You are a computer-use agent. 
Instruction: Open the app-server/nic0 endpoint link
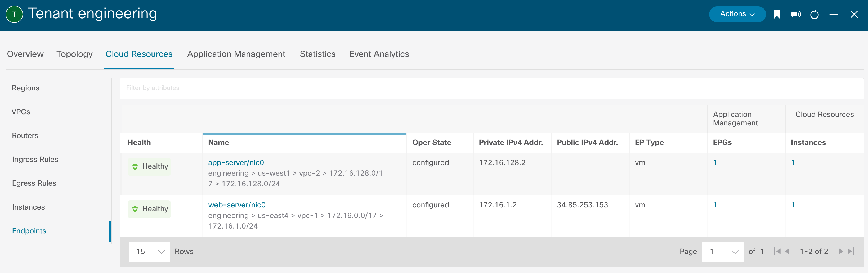(x=236, y=163)
